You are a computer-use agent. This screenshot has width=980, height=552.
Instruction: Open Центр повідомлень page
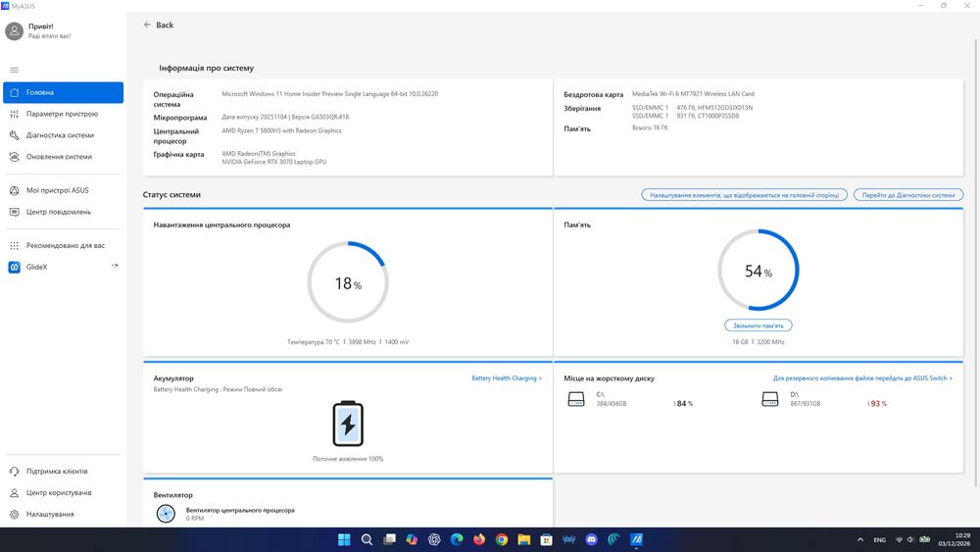pos(63,212)
